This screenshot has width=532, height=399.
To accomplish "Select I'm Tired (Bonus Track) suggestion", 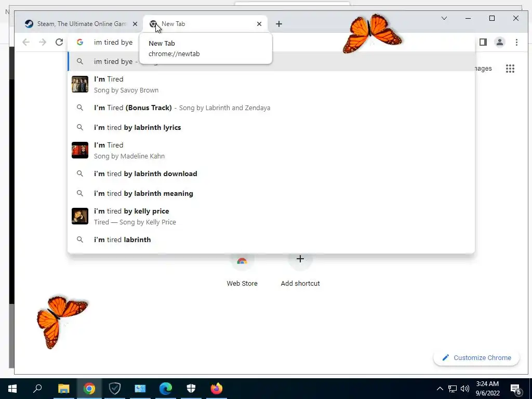I will point(271,108).
